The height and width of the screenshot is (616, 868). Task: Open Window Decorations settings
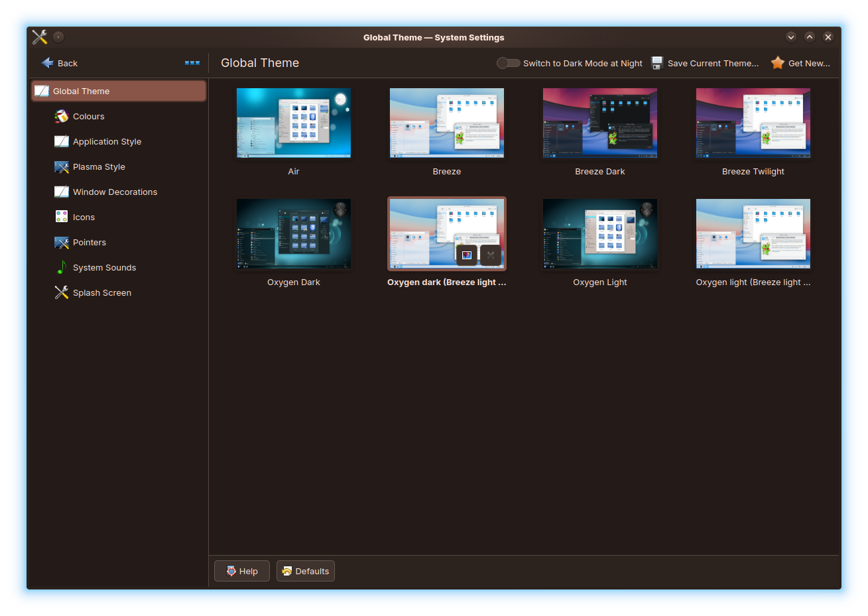(x=119, y=192)
